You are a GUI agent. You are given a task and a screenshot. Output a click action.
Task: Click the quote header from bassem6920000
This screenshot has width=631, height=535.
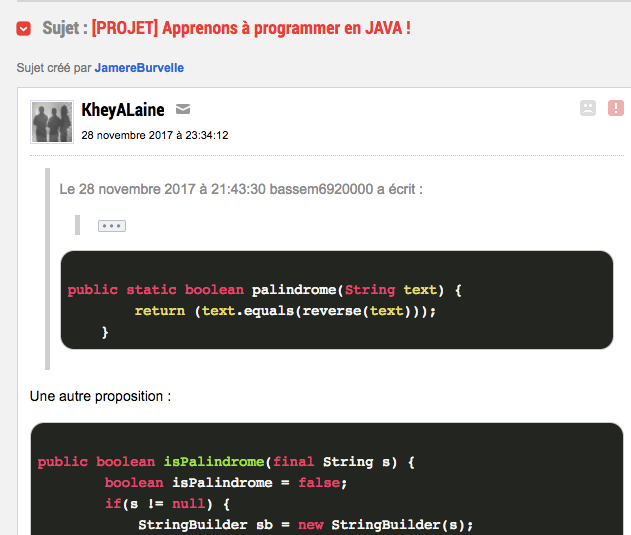tap(240, 188)
